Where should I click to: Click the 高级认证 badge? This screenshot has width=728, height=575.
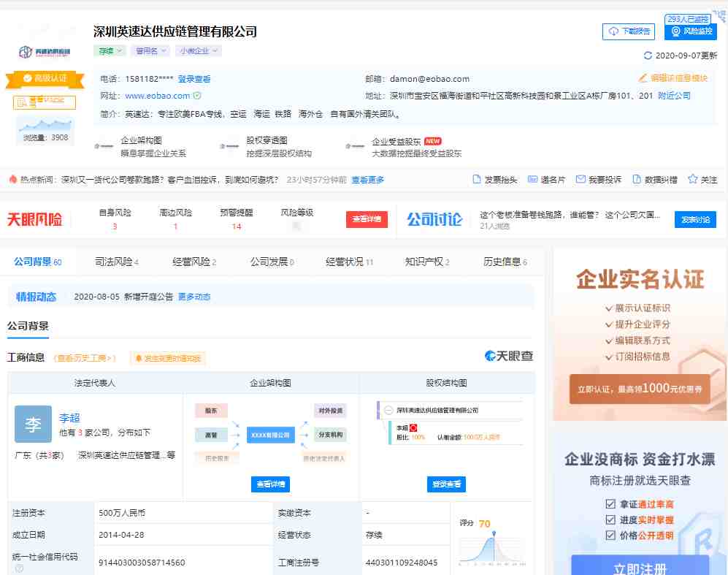[45, 78]
